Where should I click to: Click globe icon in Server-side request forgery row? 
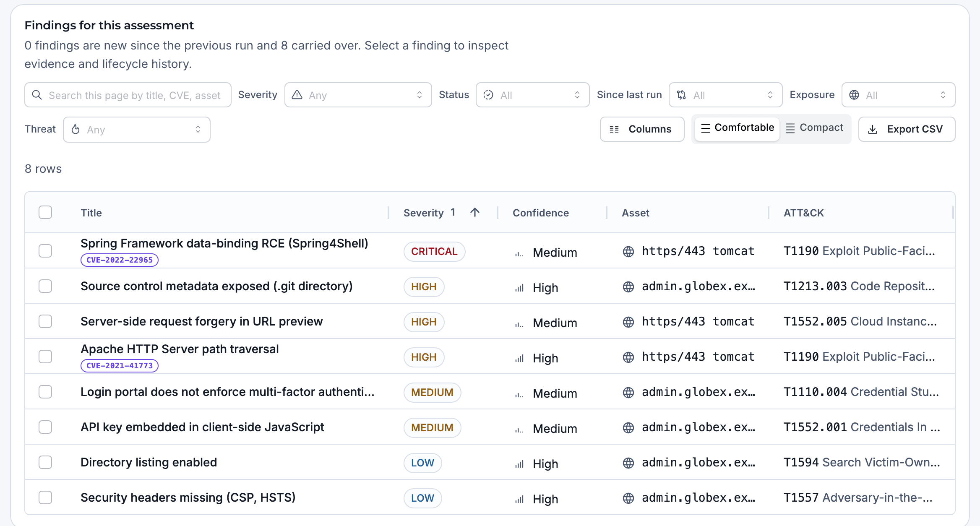click(x=628, y=322)
